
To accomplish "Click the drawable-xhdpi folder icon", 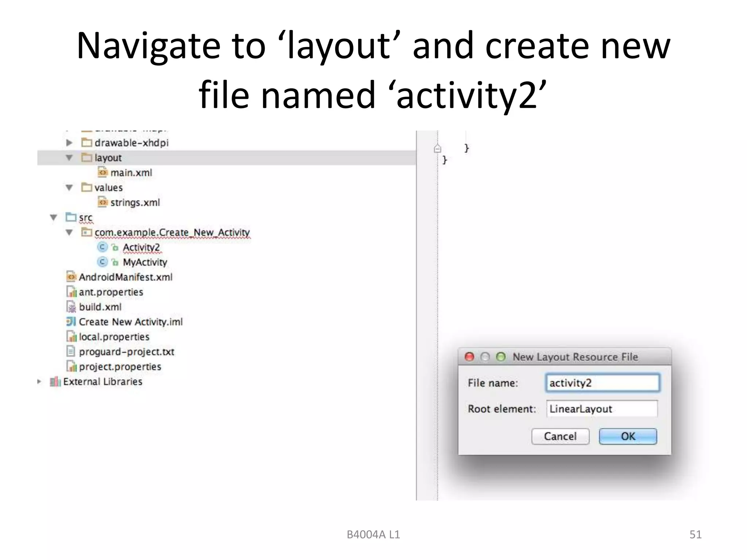I will 87,142.
